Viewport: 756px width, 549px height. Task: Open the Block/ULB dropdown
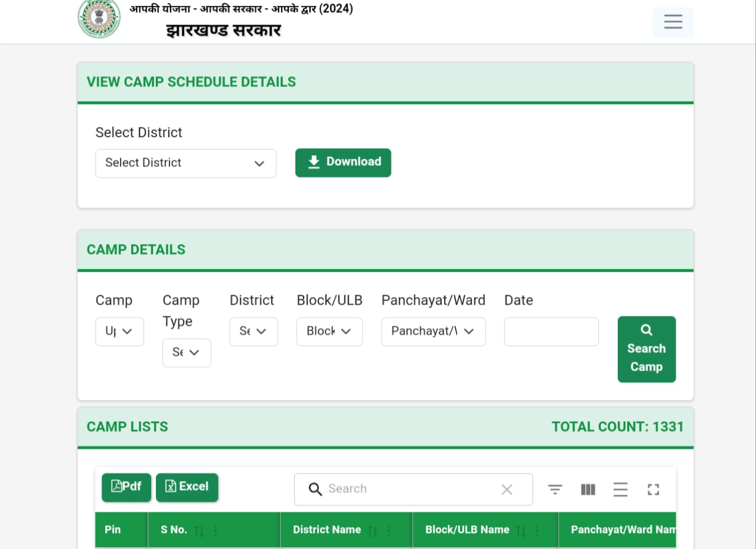coord(330,332)
